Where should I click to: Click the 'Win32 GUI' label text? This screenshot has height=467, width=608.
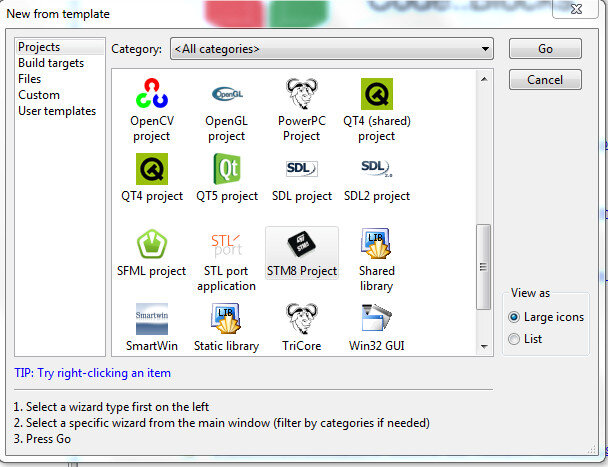377,346
